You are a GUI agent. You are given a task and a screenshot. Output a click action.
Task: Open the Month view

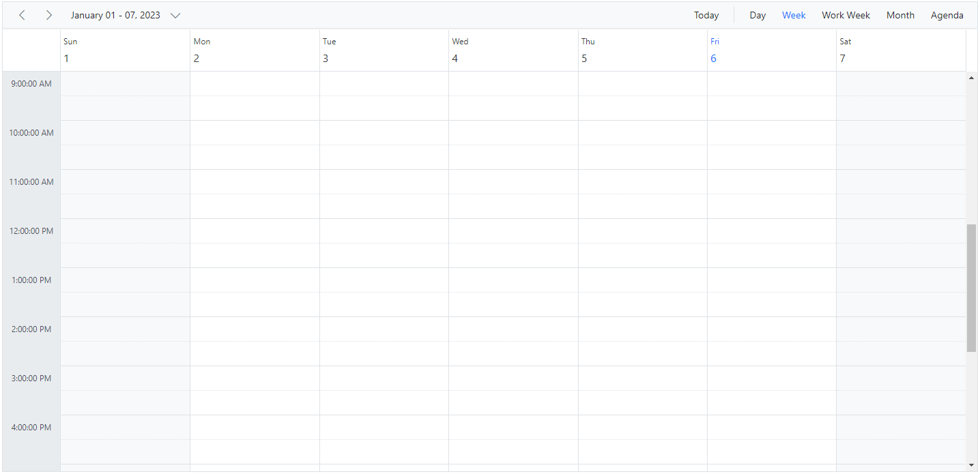pyautogui.click(x=900, y=15)
